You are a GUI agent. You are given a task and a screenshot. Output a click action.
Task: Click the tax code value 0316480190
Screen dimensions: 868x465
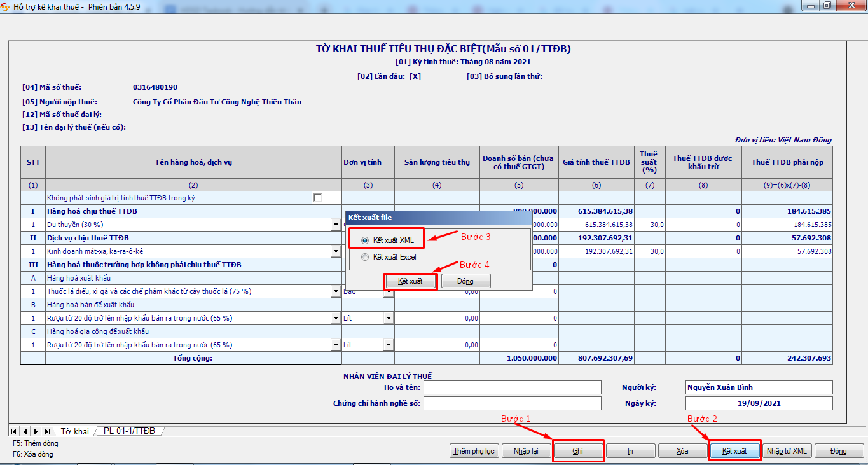click(x=155, y=87)
